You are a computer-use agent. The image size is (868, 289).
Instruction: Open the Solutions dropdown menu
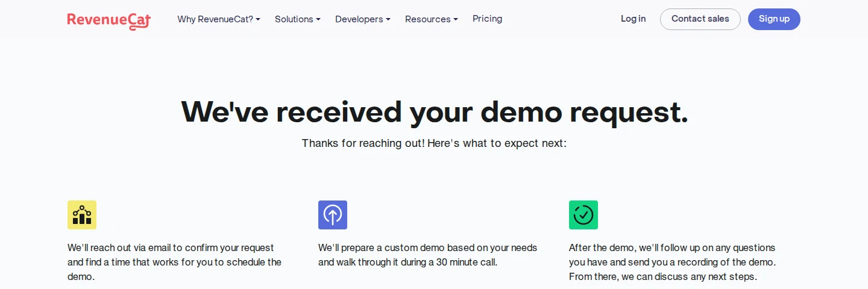(298, 19)
